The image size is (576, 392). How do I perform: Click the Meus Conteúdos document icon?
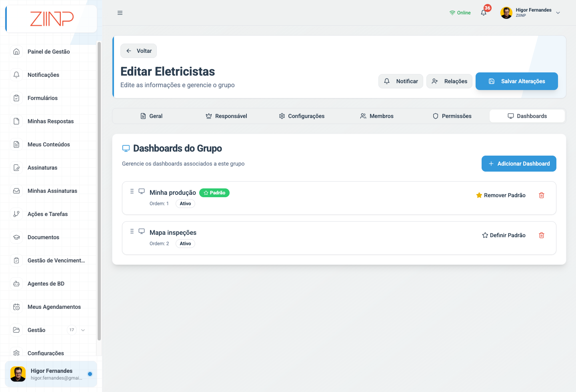coord(16,144)
